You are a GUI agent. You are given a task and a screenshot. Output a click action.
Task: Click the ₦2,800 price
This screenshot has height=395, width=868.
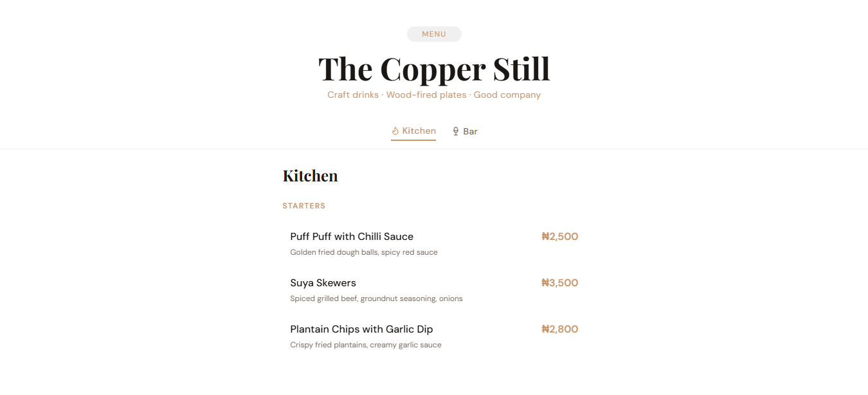tap(559, 329)
